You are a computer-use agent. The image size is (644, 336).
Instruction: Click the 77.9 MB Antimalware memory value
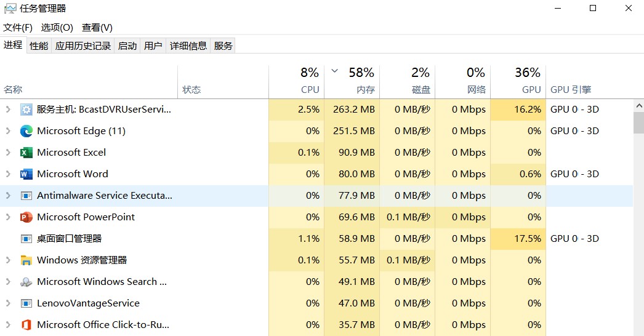[356, 196]
